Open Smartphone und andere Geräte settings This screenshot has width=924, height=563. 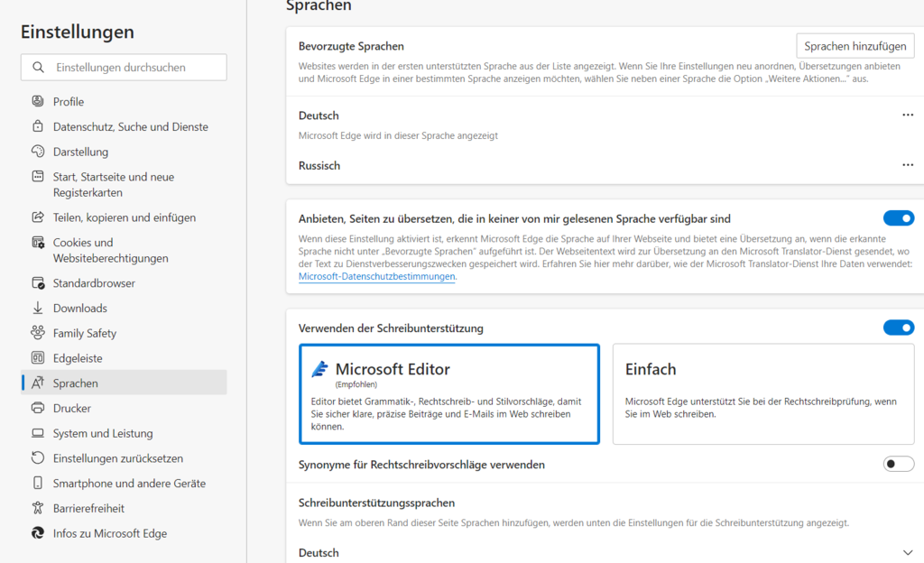coord(124,483)
